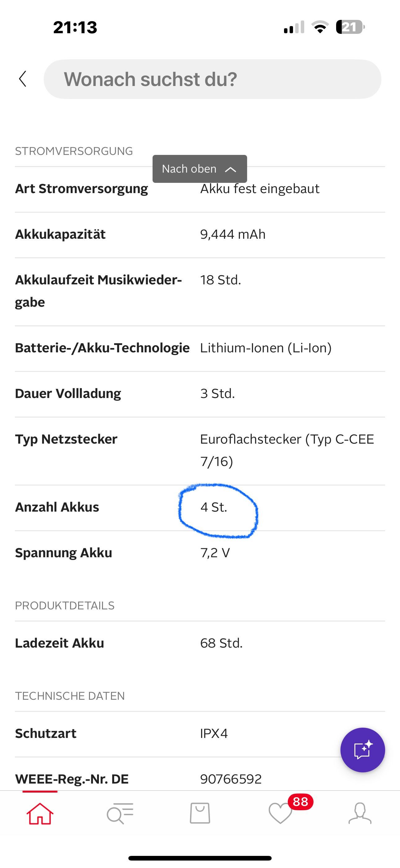400x868 pixels.
Task: Tap the 'Schutzart' IPX4 value
Action: point(214,733)
